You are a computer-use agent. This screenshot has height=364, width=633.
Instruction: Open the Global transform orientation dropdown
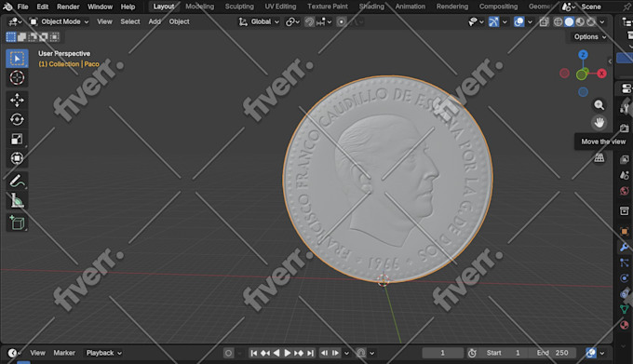point(259,21)
